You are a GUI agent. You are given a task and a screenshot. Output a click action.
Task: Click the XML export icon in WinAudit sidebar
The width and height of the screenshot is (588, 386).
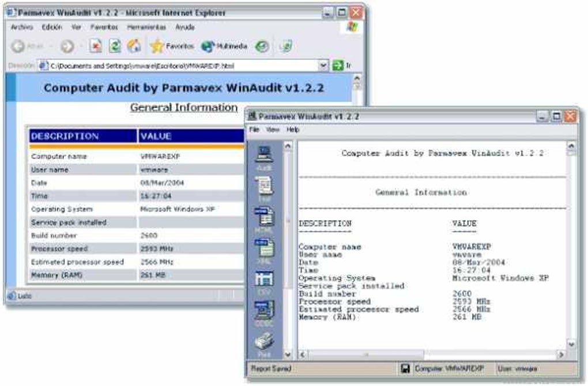265,247
